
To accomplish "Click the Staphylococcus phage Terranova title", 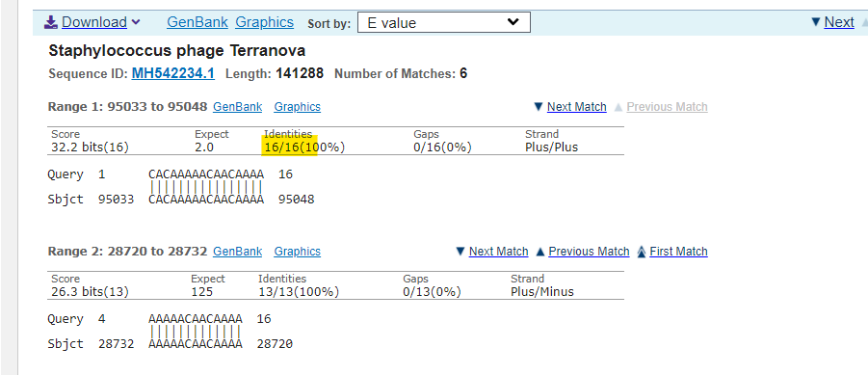I will [x=177, y=51].
